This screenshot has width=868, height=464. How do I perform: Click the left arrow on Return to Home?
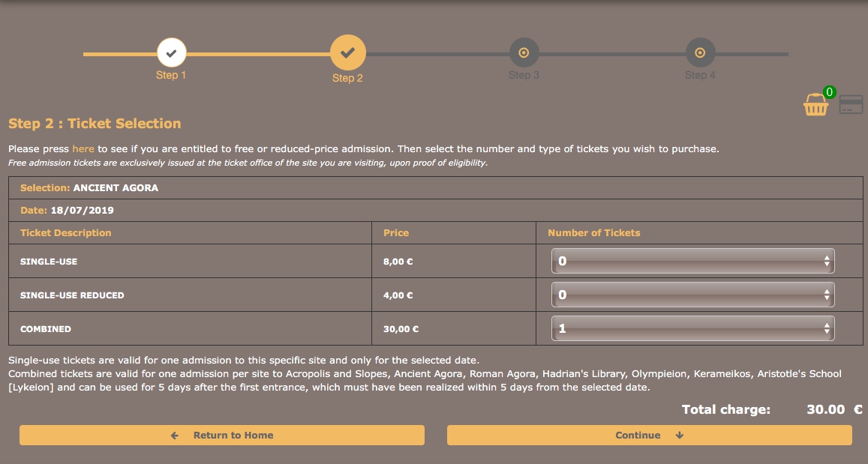[175, 436]
